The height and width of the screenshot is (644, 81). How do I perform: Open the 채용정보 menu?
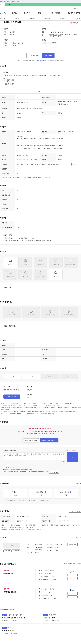[13, 13]
